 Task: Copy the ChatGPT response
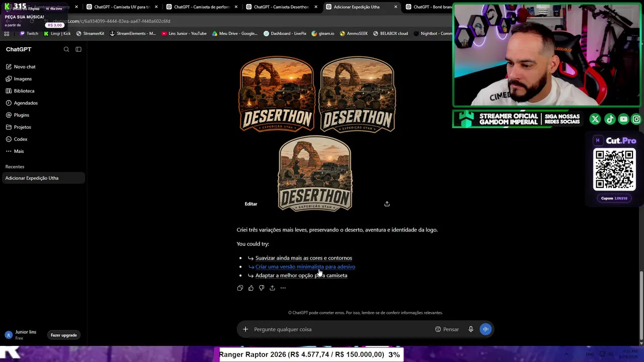click(240, 288)
